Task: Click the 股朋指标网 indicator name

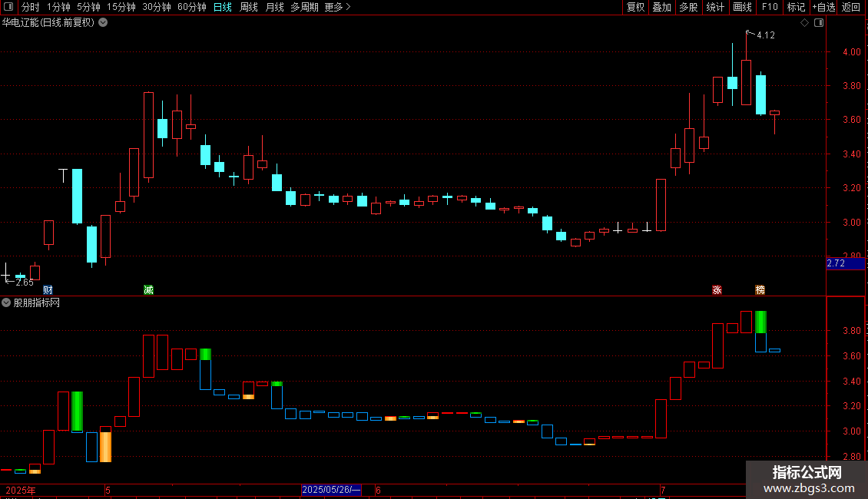Action: (x=37, y=302)
